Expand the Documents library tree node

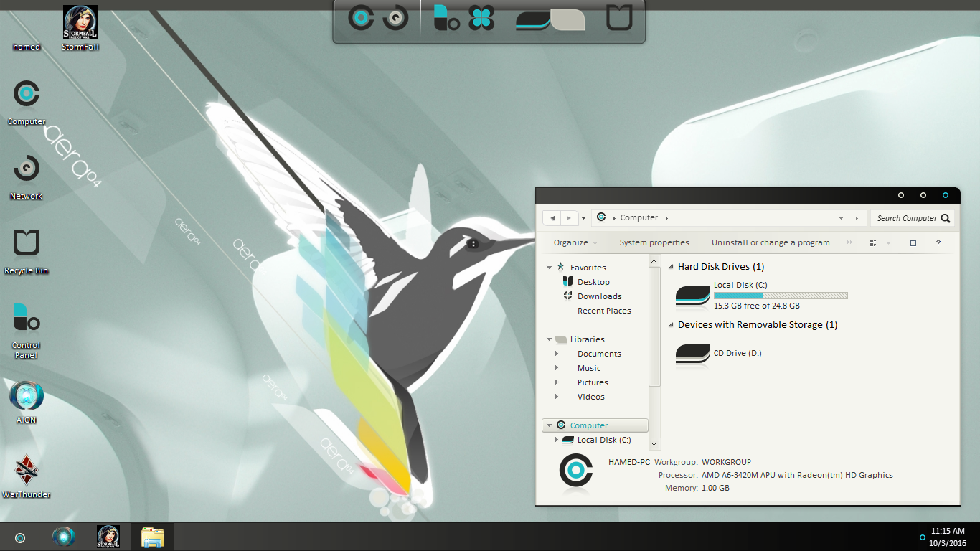click(557, 354)
